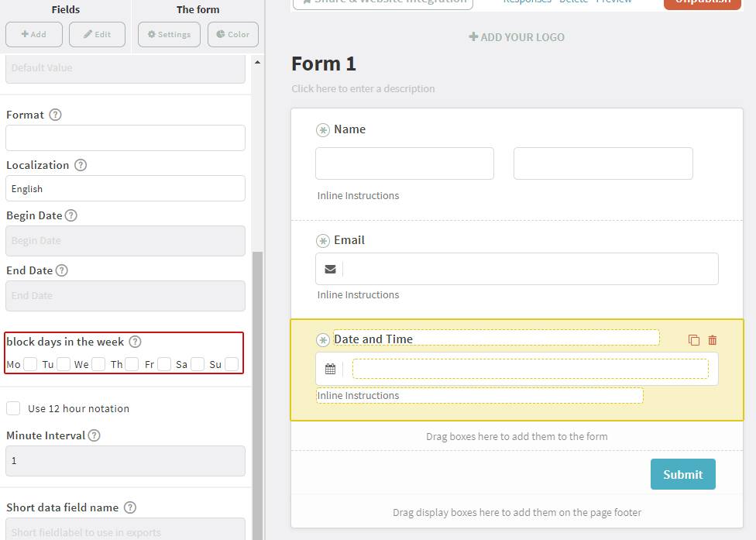The image size is (756, 540).
Task: Check the Tu block day checkbox
Action: [x=64, y=364]
